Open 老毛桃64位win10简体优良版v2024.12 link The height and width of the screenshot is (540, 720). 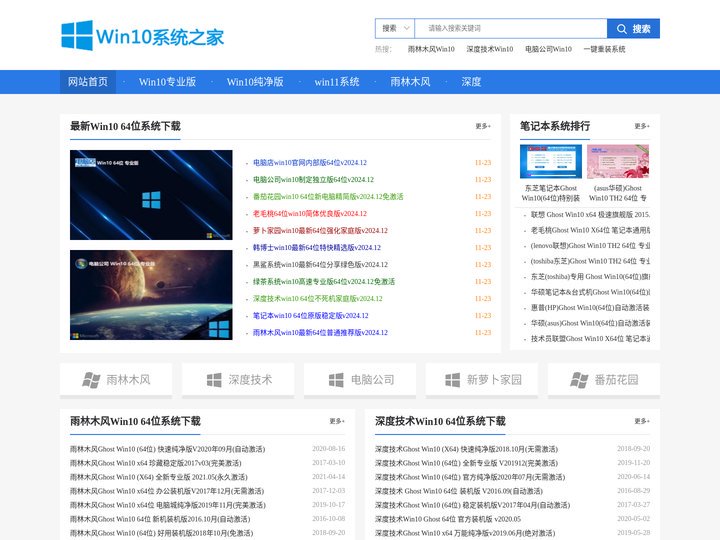(309, 214)
